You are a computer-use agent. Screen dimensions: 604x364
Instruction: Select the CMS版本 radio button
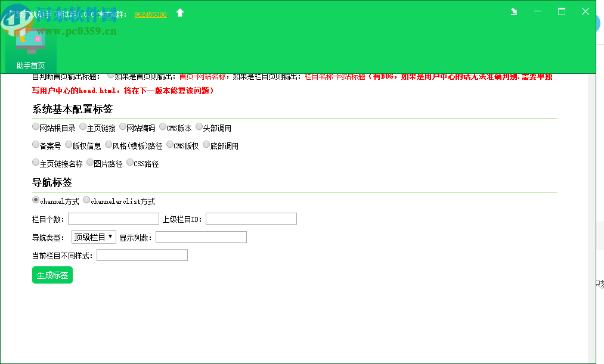point(162,126)
